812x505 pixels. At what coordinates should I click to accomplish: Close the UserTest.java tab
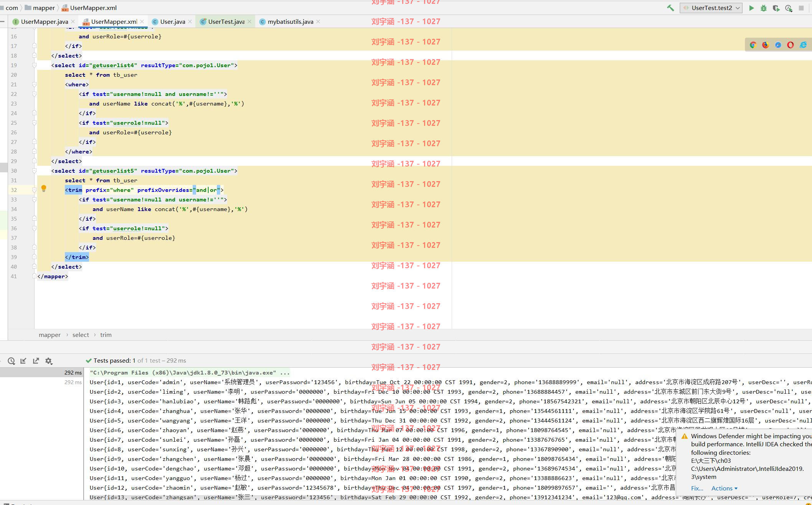(x=249, y=21)
